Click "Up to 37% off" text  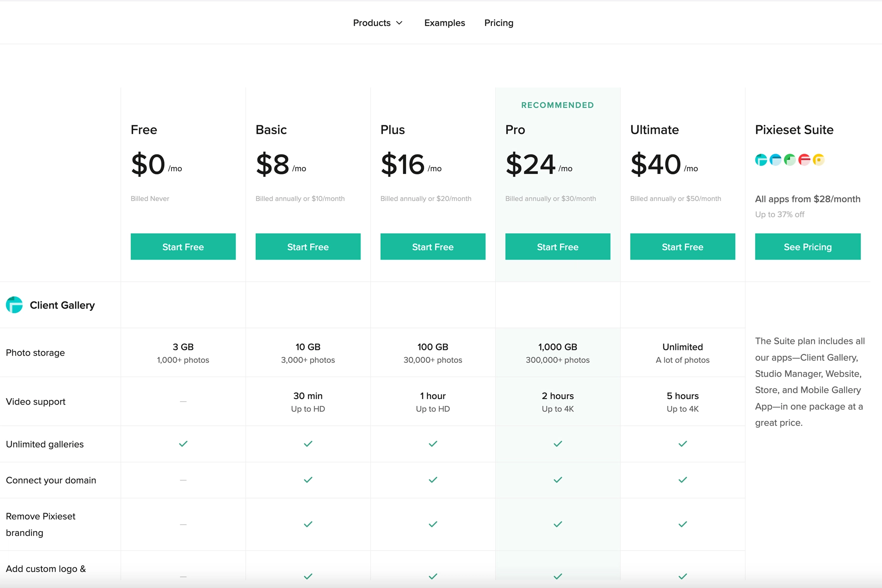click(x=780, y=214)
